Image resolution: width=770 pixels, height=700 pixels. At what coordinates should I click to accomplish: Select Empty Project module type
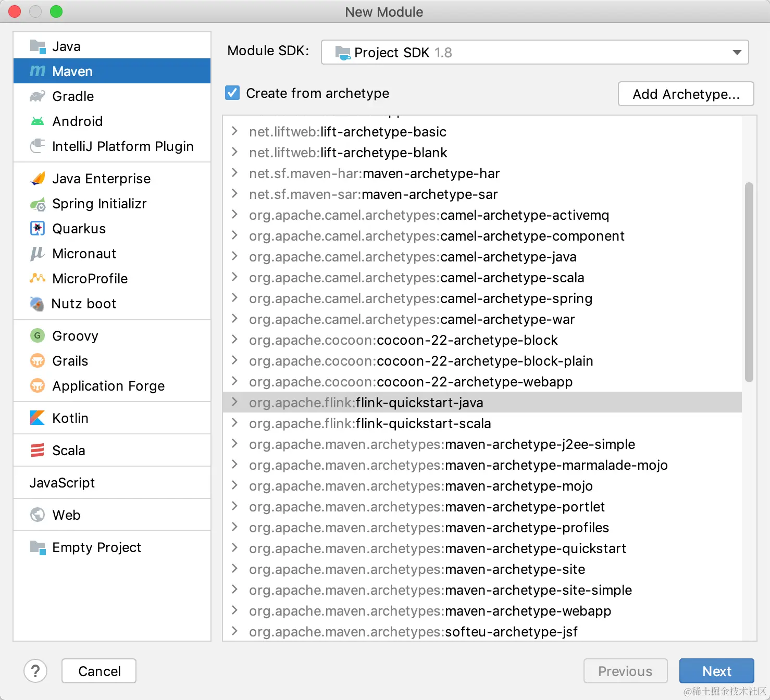112,547
